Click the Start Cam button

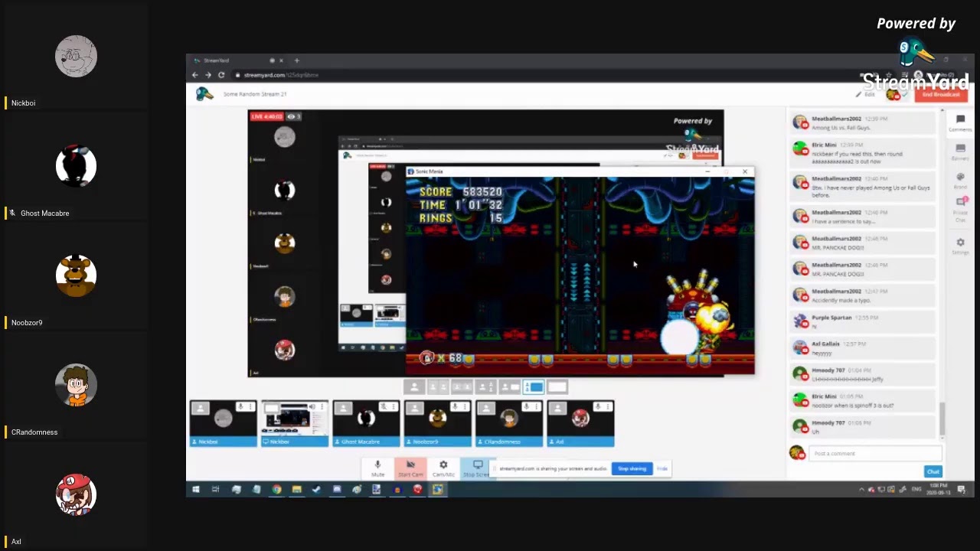410,468
